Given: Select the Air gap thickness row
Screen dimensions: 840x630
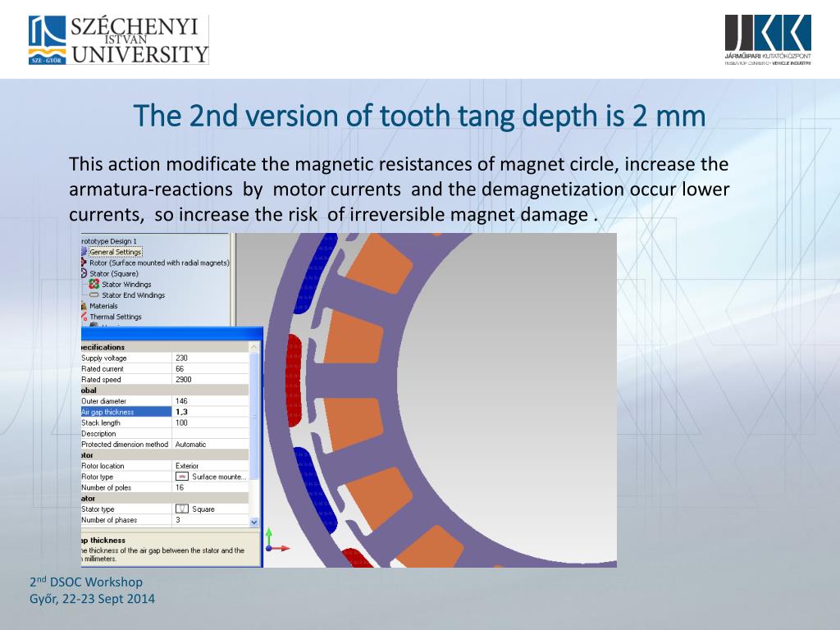Looking at the screenshot, I should coord(165,412).
